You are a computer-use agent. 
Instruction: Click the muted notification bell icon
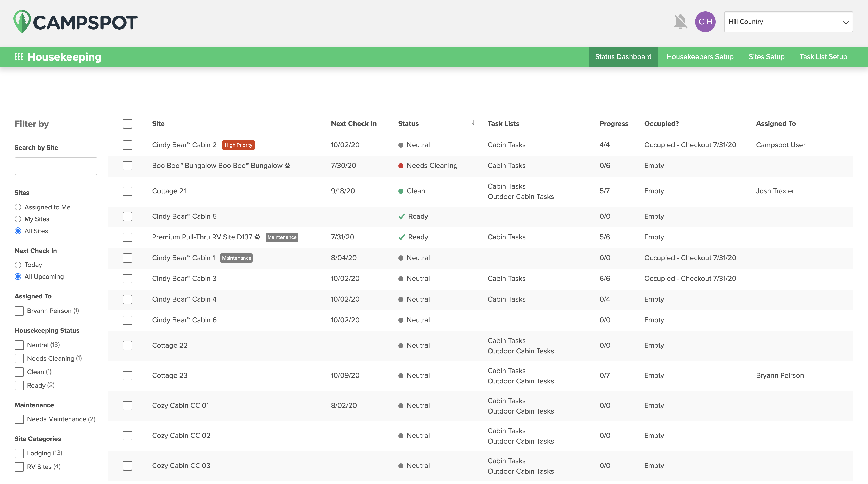click(680, 22)
